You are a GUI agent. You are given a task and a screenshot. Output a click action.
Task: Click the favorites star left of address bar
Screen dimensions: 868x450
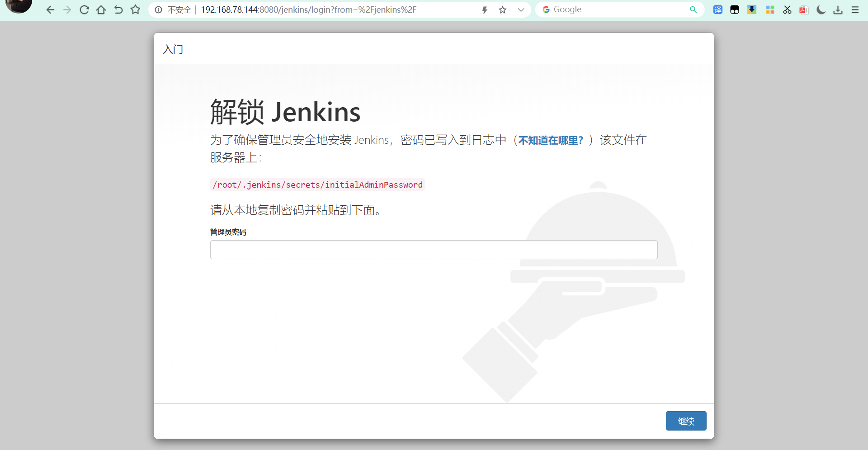point(136,9)
